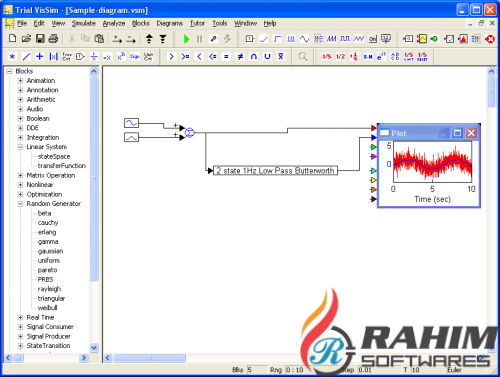Viewport: 500px width, 377px height.
Task: Insert the 1/Z unit delay block
Action: click(340, 57)
